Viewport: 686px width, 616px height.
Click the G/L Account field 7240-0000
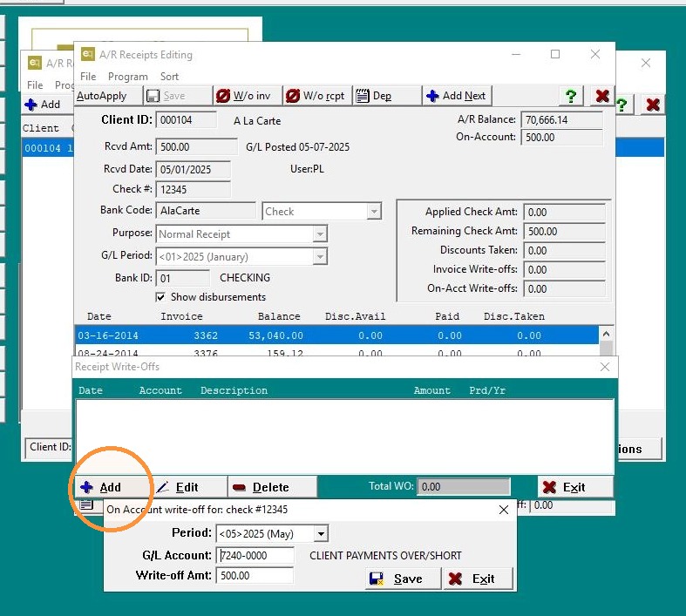255,556
